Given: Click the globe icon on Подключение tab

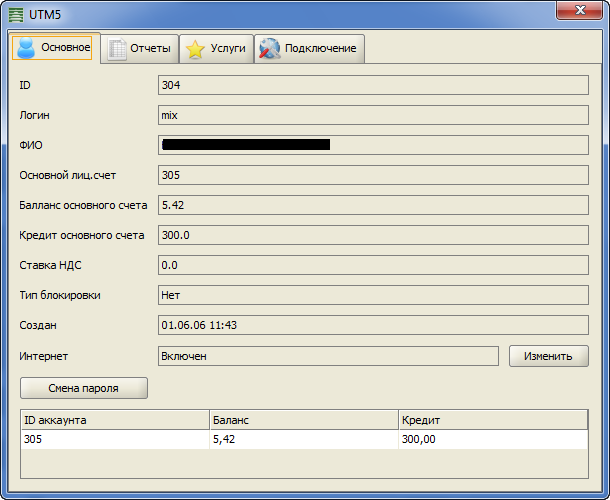Looking at the screenshot, I should 269,49.
